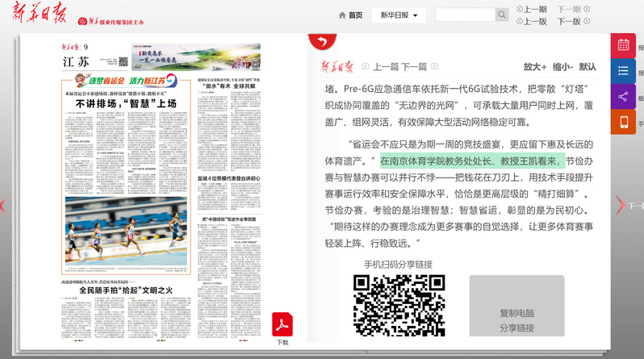Image resolution: width=644 pixels, height=359 pixels.
Task: Open the 新华日报 dropdown menu
Action: click(399, 15)
